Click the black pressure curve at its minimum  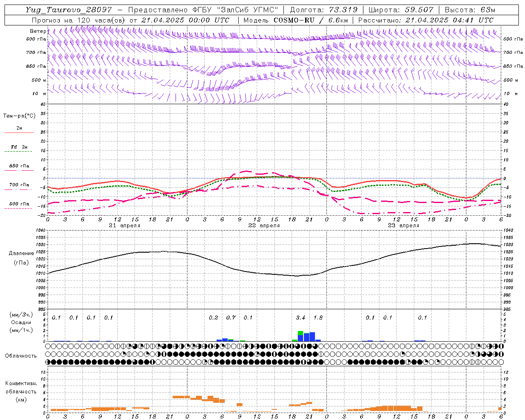tap(297, 276)
